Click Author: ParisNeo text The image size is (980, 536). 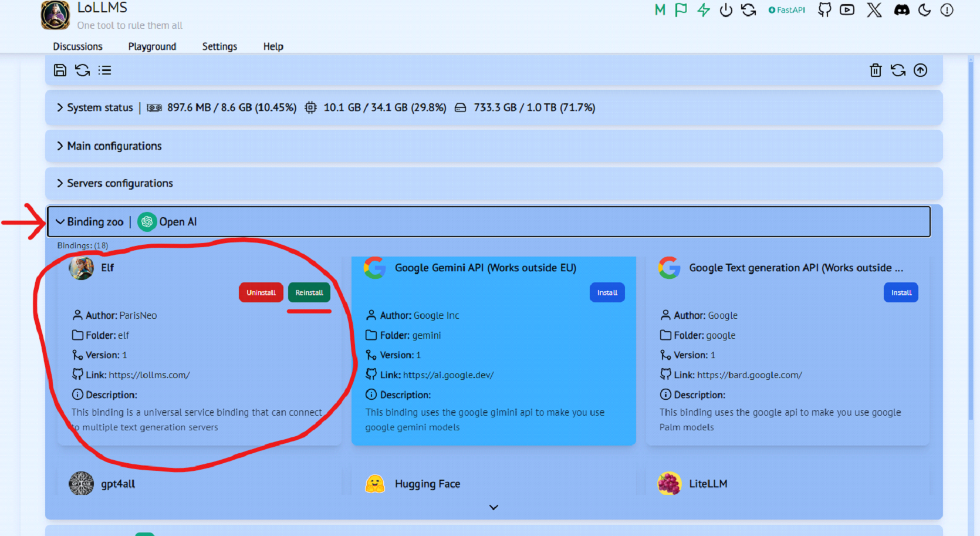[x=121, y=315]
